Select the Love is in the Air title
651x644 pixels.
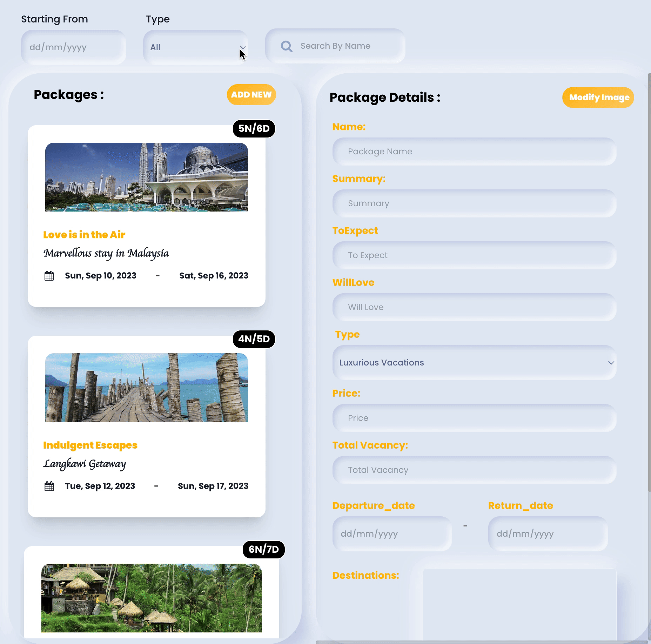(x=84, y=235)
